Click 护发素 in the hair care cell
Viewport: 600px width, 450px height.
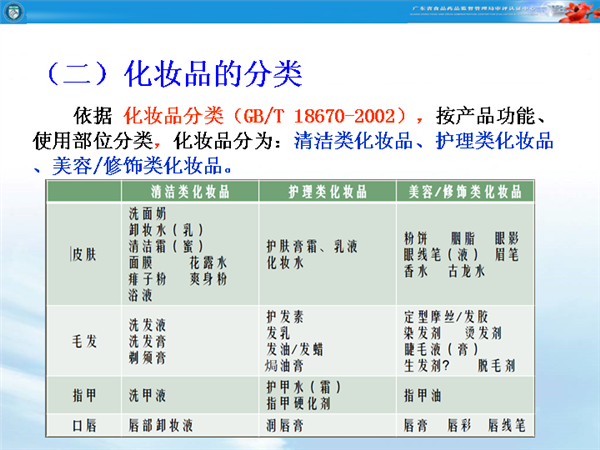point(282,314)
